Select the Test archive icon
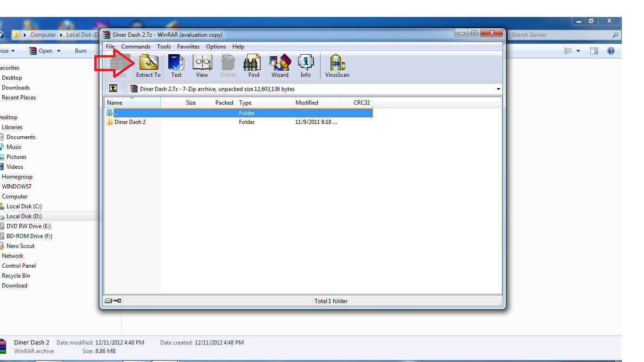 pyautogui.click(x=176, y=66)
